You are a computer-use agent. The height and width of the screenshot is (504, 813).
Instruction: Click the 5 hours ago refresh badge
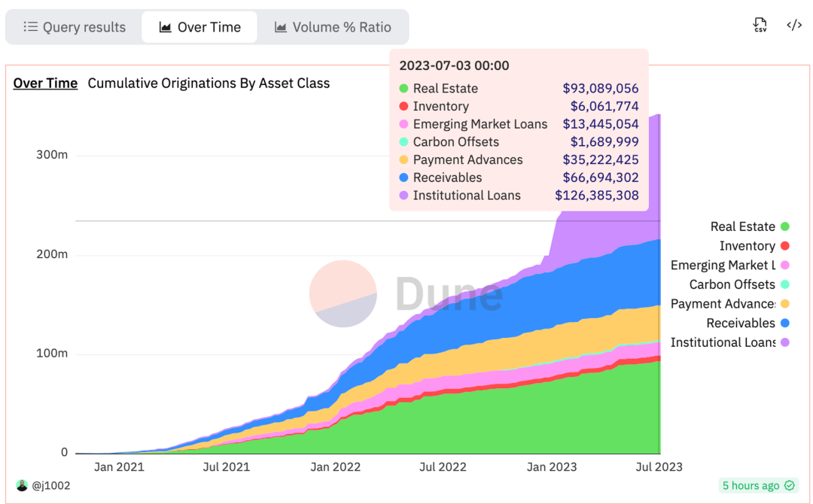point(759,485)
